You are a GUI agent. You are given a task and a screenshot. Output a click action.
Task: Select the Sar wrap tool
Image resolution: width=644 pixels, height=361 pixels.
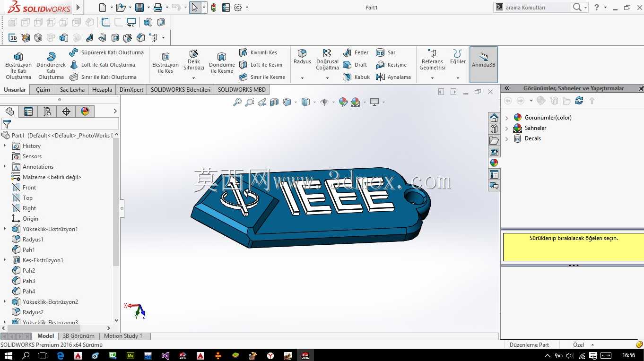[386, 52]
